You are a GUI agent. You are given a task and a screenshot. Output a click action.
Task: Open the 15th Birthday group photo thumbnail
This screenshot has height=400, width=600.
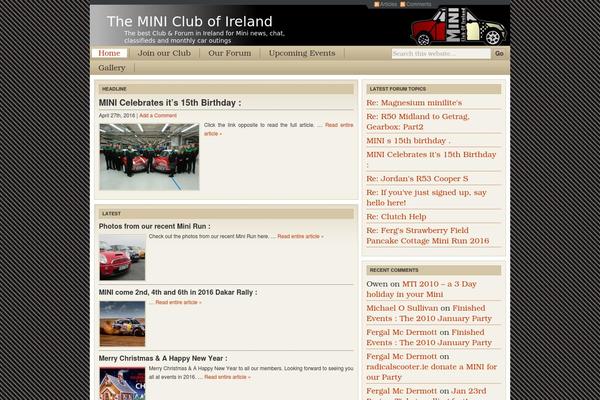point(149,157)
